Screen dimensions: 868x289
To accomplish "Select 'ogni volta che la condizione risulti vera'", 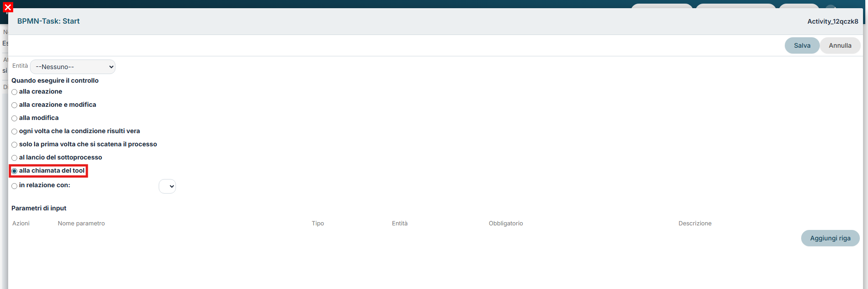I will [15, 131].
